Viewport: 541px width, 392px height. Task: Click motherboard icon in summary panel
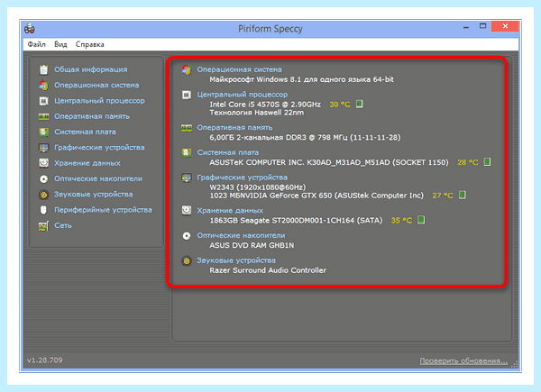187,152
